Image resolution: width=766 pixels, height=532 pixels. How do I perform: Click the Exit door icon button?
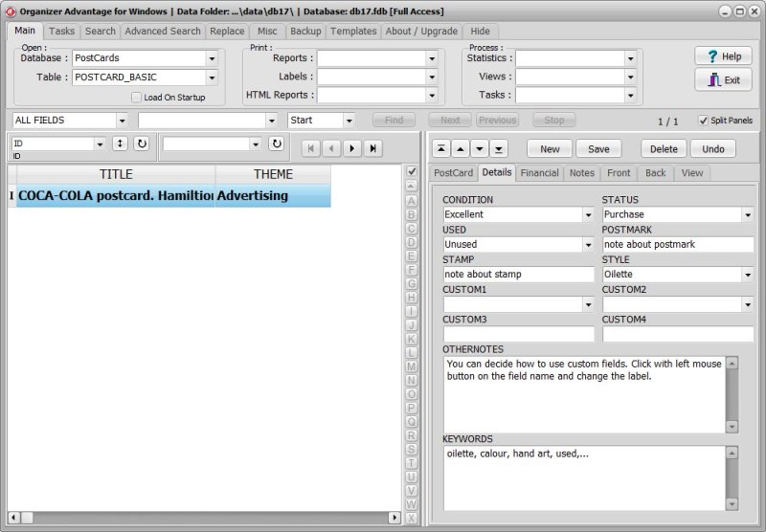[x=724, y=80]
